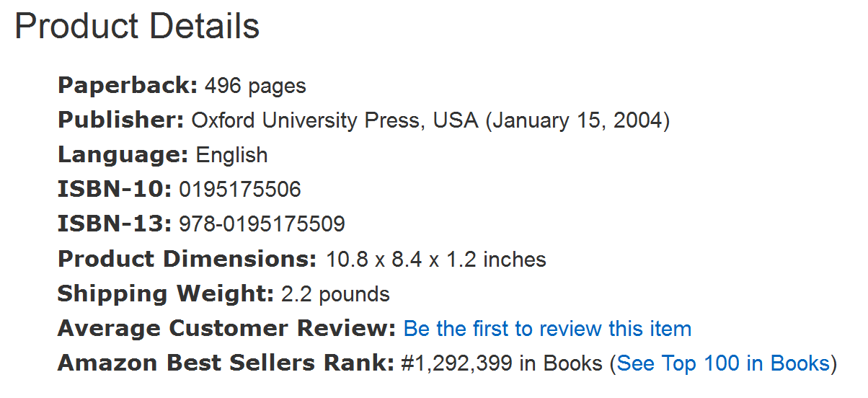Click the ISBN-10 label
Screen dimensions: 868x398
tap(115, 190)
